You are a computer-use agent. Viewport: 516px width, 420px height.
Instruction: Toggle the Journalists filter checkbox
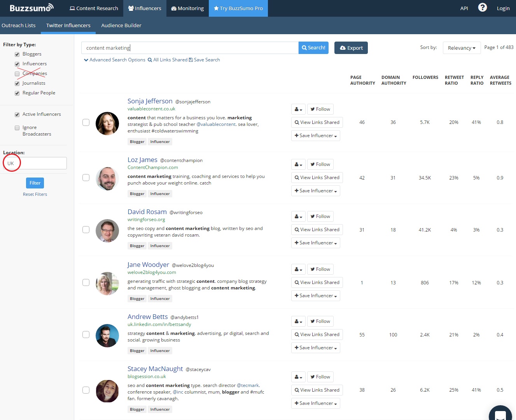tap(17, 84)
